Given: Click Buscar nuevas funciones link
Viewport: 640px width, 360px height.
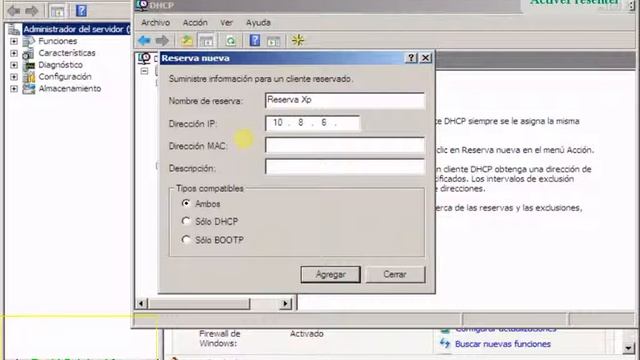Looking at the screenshot, I should point(503,344).
